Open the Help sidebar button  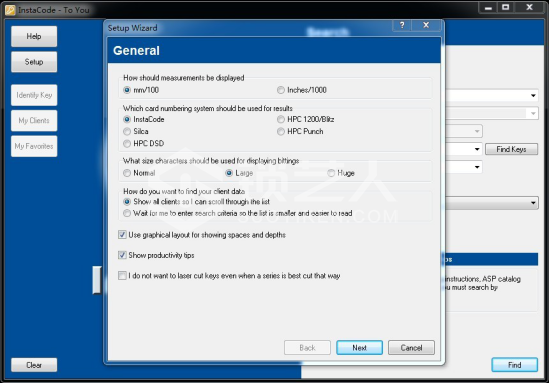(34, 36)
